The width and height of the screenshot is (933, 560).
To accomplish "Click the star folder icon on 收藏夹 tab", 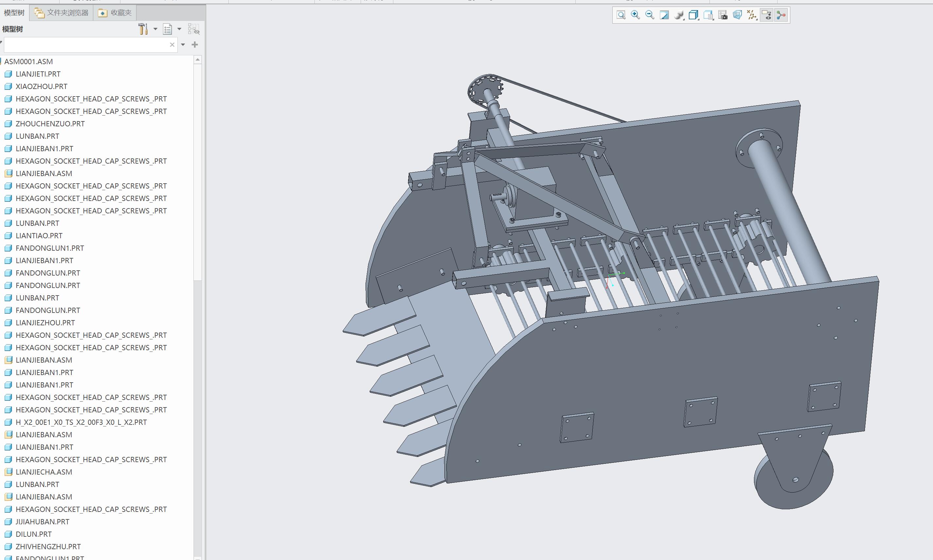I will tap(102, 13).
